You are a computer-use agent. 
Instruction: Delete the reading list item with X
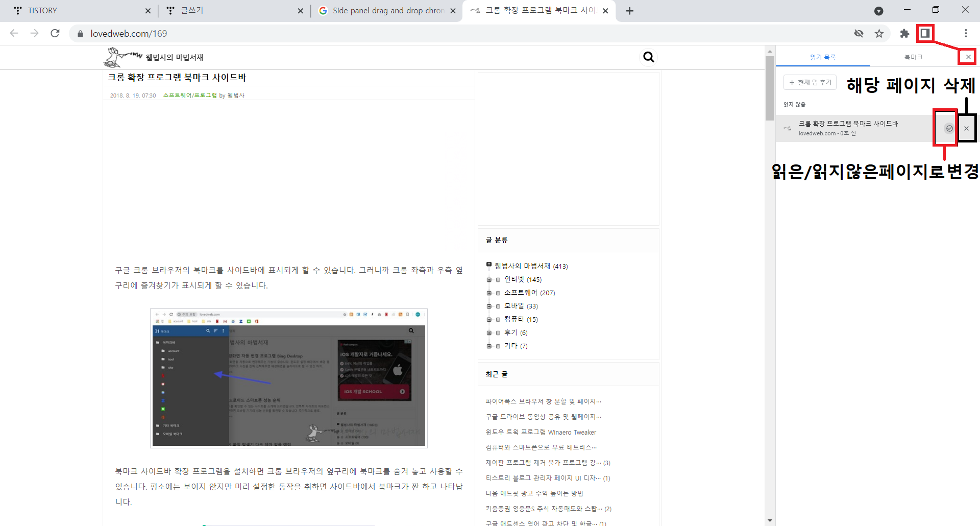pyautogui.click(x=966, y=128)
